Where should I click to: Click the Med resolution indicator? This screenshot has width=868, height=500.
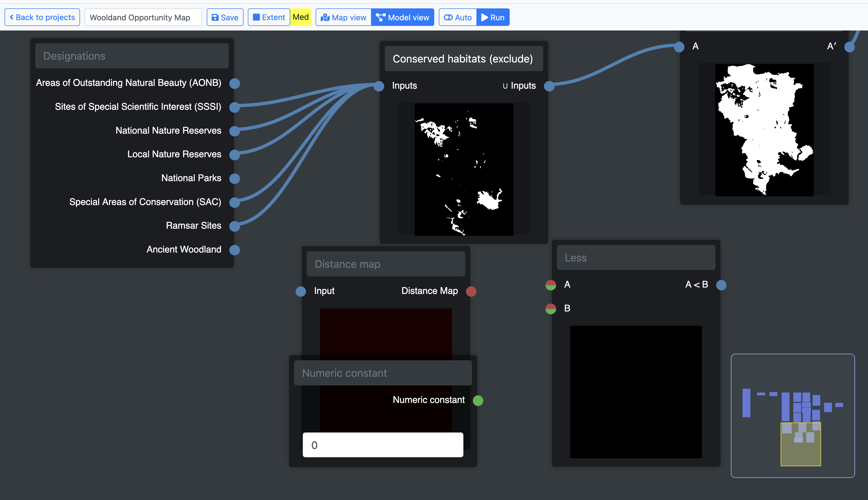pyautogui.click(x=301, y=17)
